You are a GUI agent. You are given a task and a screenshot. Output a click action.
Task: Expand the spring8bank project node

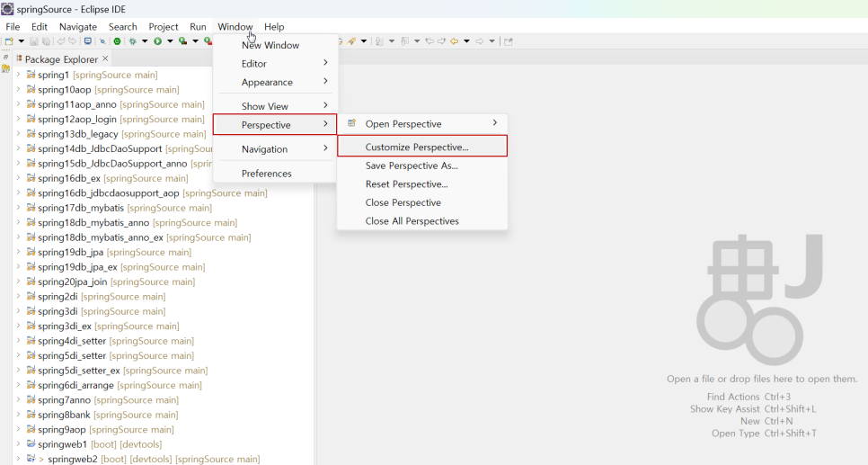click(x=18, y=415)
